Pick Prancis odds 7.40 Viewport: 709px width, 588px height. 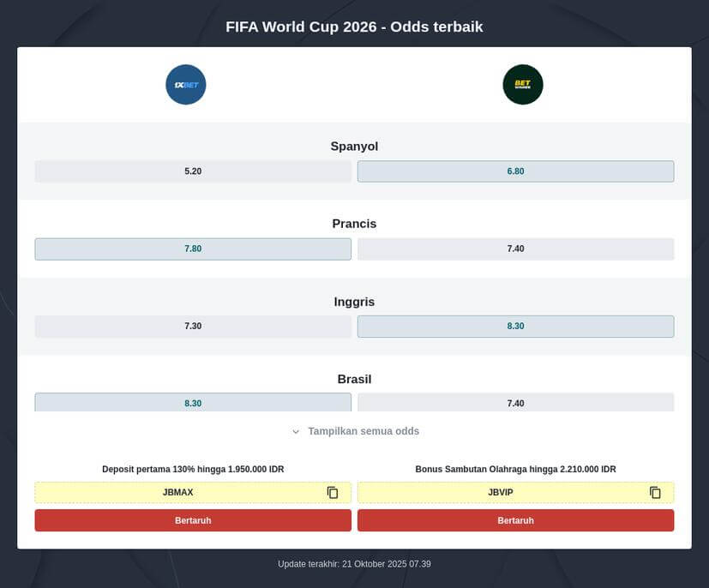coord(515,249)
